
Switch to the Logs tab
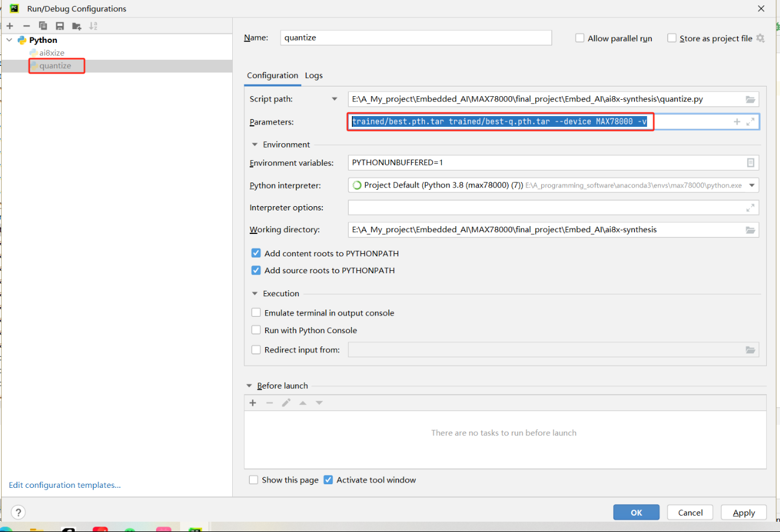(x=314, y=76)
